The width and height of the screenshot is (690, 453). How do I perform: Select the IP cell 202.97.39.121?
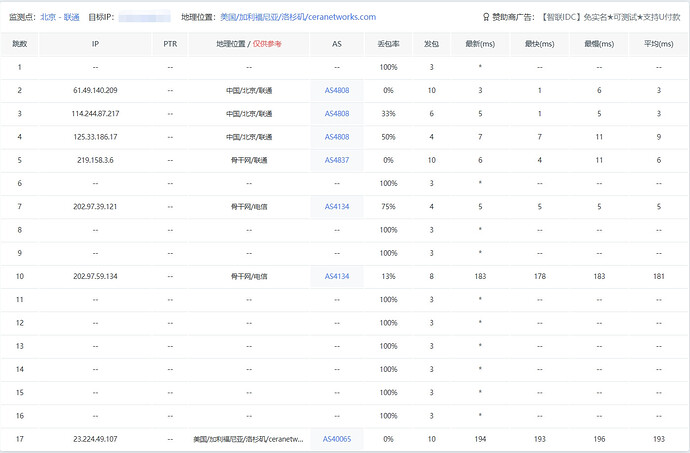tap(95, 206)
